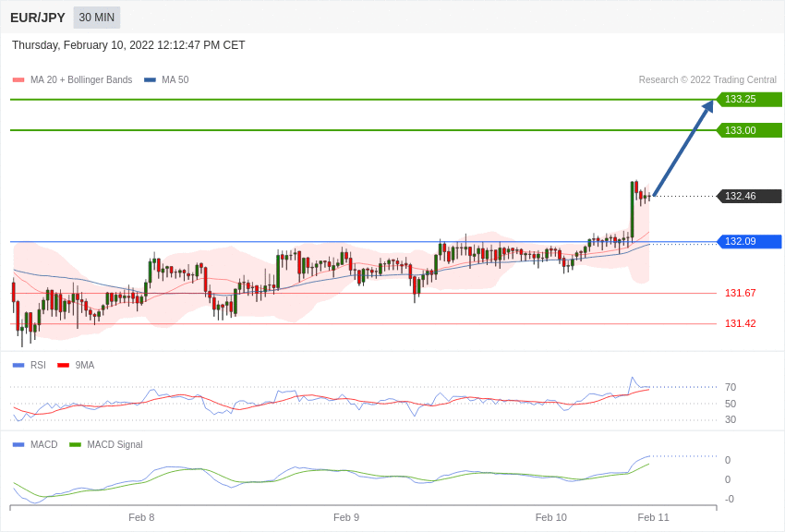Click the Feb 9 date axis marker
The height and width of the screenshot is (532, 785).
(346, 517)
